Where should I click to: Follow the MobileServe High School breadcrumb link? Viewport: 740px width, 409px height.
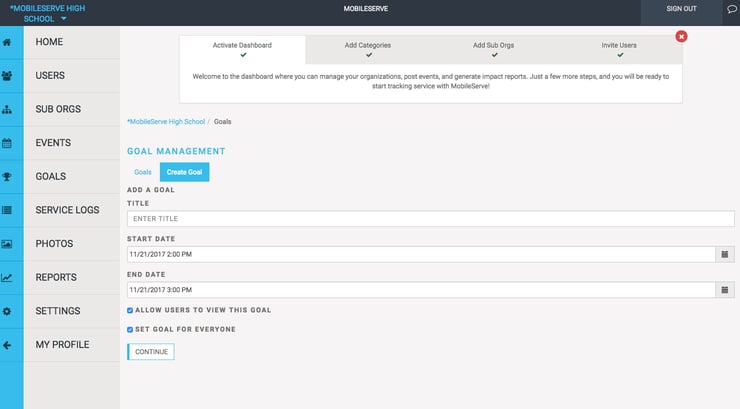[x=166, y=122]
